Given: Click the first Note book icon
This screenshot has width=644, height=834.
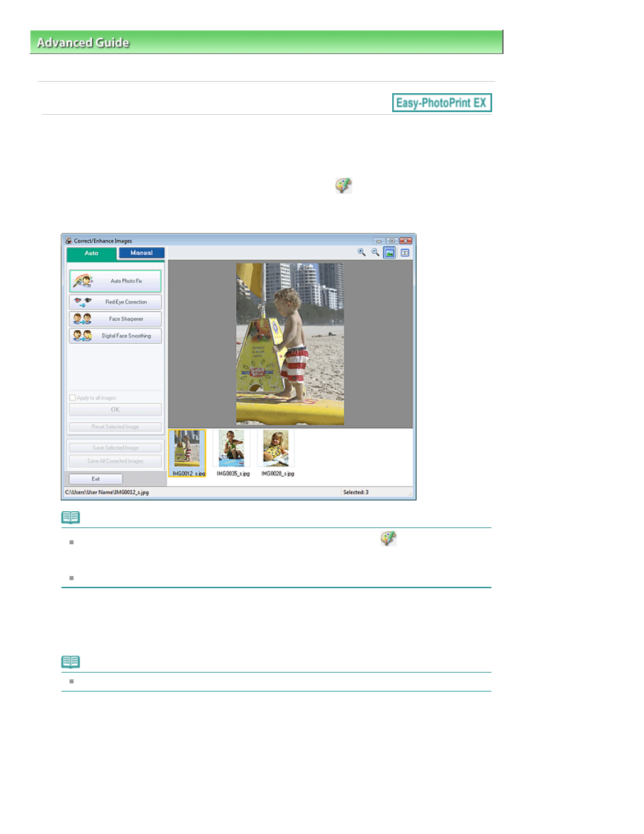Looking at the screenshot, I should 71,517.
